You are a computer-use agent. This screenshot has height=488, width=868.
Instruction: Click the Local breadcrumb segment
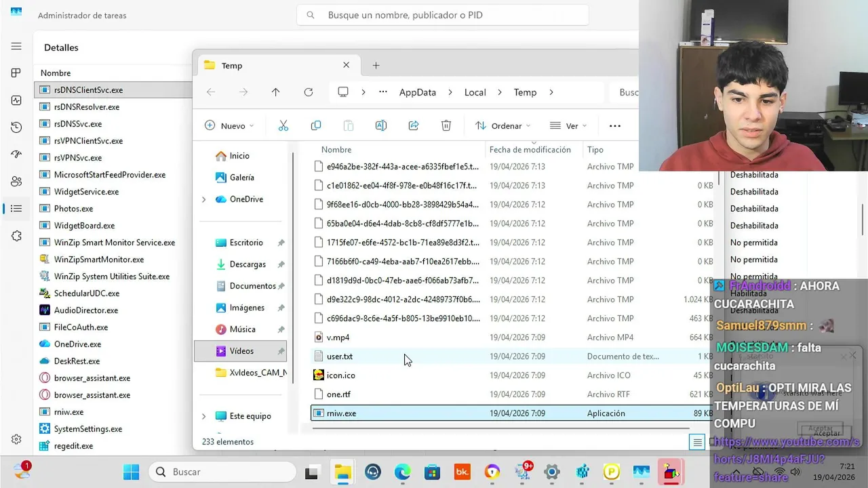click(475, 92)
